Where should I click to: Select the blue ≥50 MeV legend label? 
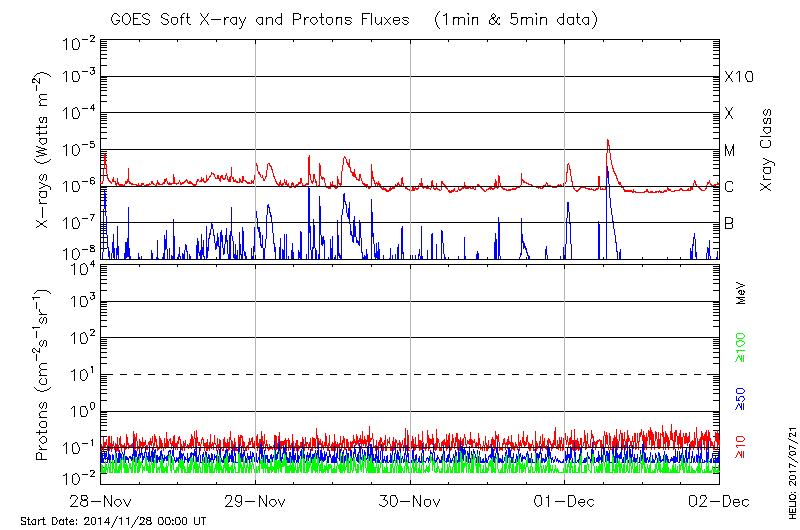(741, 399)
